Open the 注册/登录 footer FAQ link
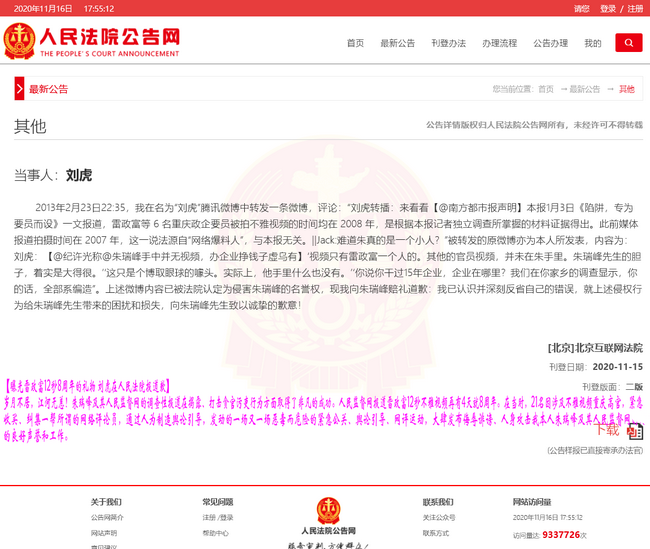This screenshot has height=549, width=650. click(217, 518)
